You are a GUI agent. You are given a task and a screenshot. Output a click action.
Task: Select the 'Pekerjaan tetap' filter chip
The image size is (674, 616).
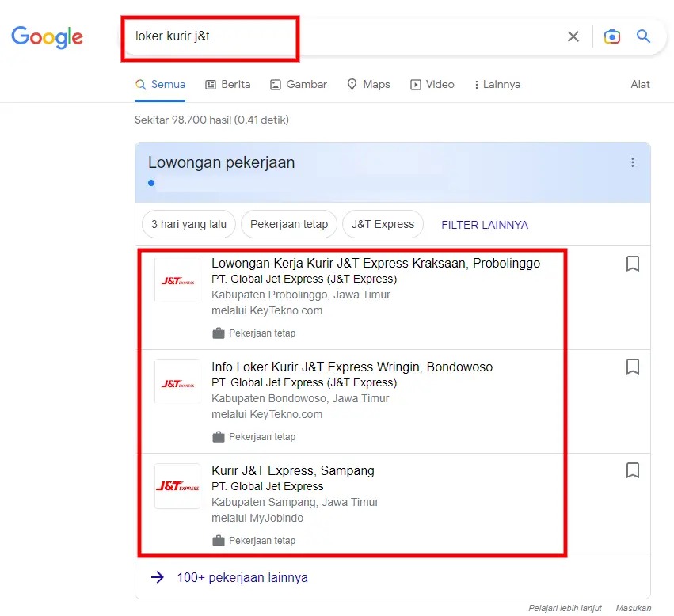pos(289,224)
